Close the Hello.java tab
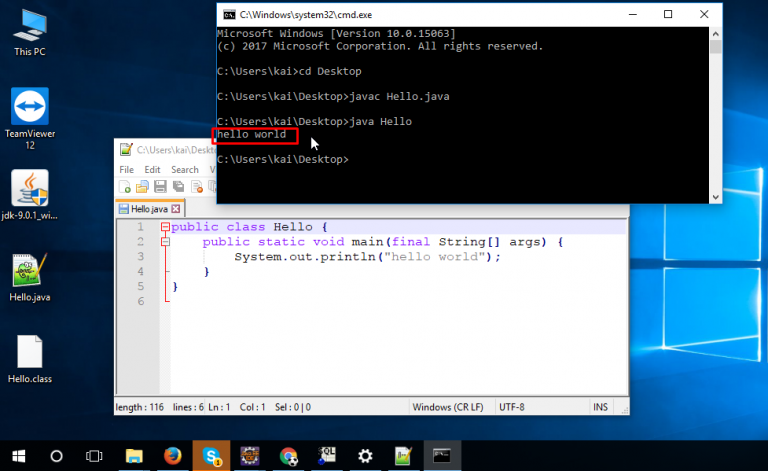 click(x=177, y=209)
